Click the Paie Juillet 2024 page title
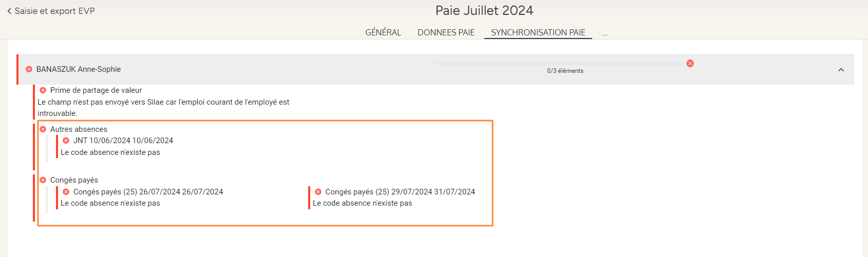 tap(484, 11)
